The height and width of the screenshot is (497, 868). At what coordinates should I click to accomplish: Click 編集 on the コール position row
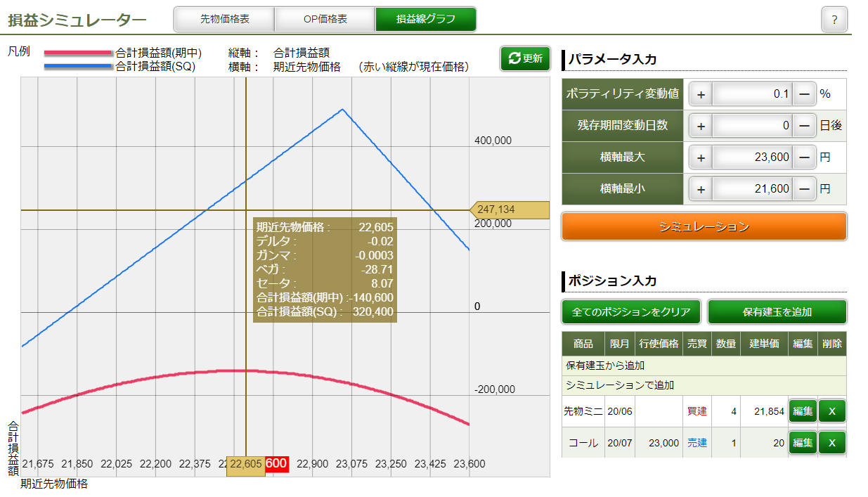click(802, 443)
